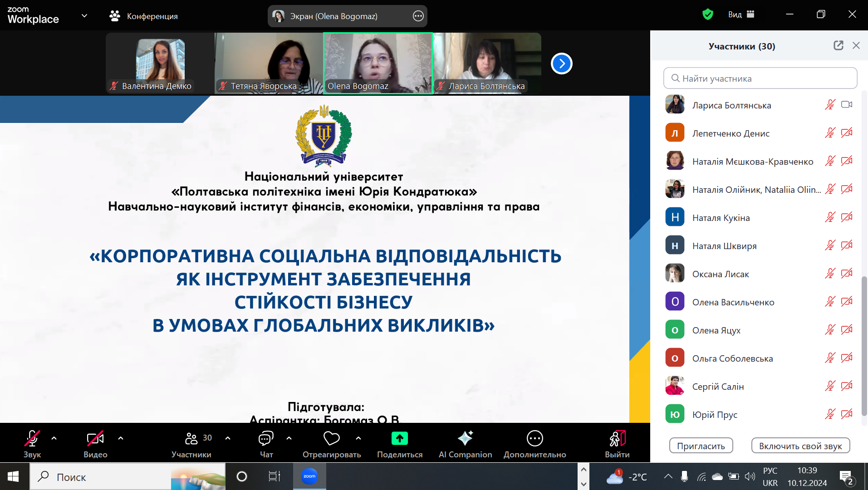Expand audio options arrow next to Sound

coord(54,438)
